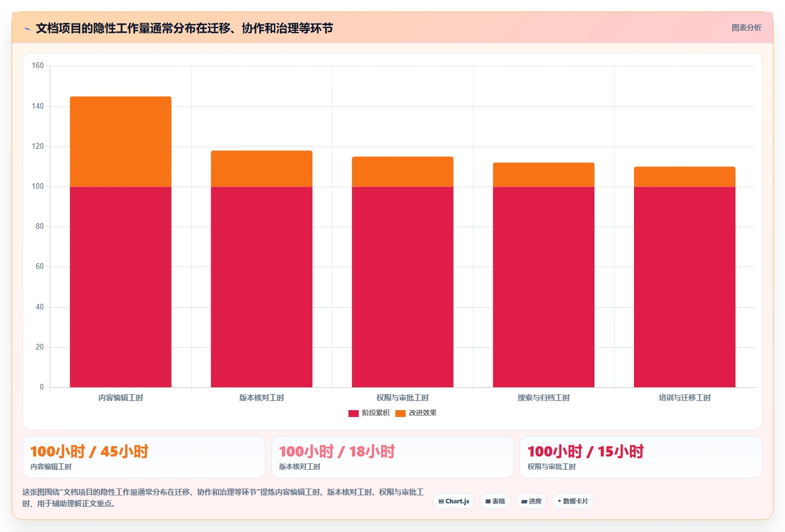Image resolution: width=785 pixels, height=532 pixels.
Task: Click the red segment of 搜索与归档工时 bar
Action: 544,287
